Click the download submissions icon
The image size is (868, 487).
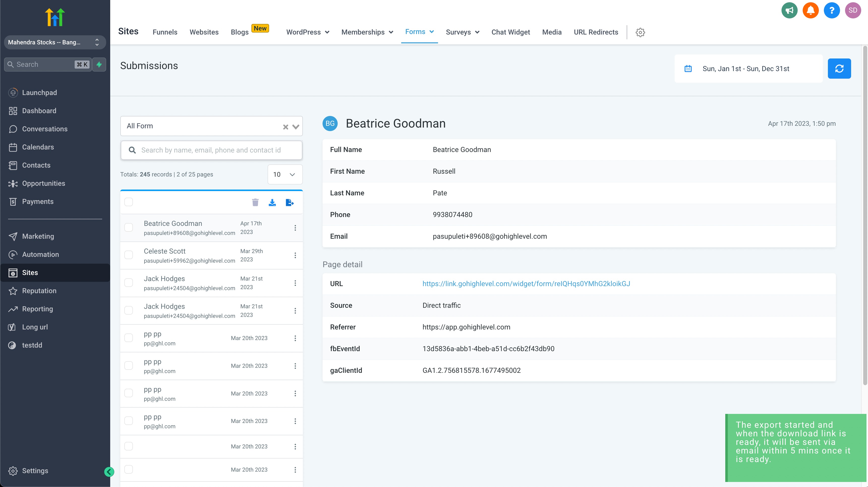pyautogui.click(x=272, y=202)
